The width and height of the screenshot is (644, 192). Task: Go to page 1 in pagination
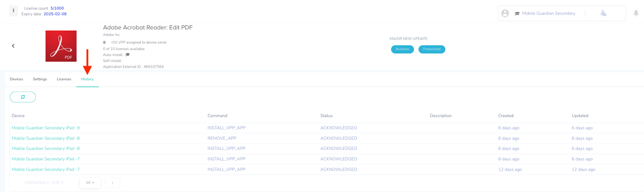[112, 183]
